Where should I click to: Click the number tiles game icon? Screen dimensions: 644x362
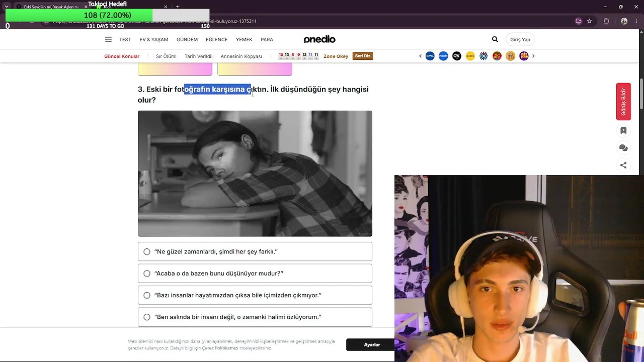(298, 56)
